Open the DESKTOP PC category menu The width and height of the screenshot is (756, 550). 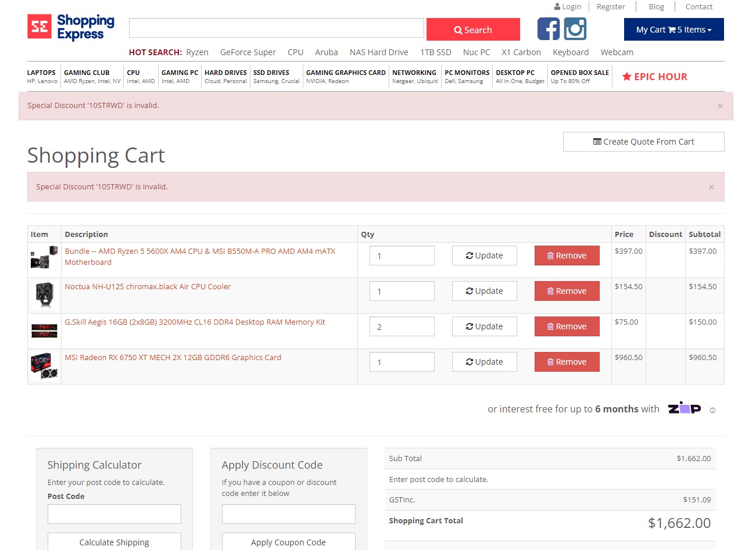[x=520, y=76]
